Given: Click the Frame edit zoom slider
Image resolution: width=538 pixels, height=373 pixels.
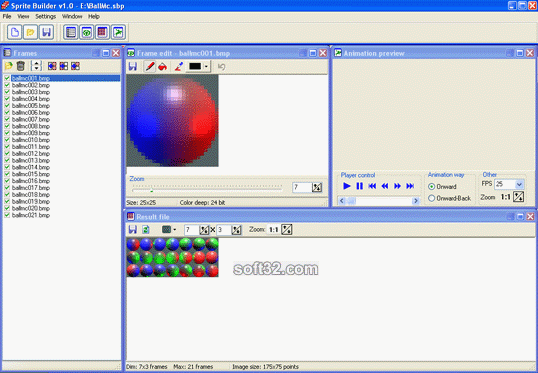Looking at the screenshot, I should pyautogui.click(x=207, y=189).
